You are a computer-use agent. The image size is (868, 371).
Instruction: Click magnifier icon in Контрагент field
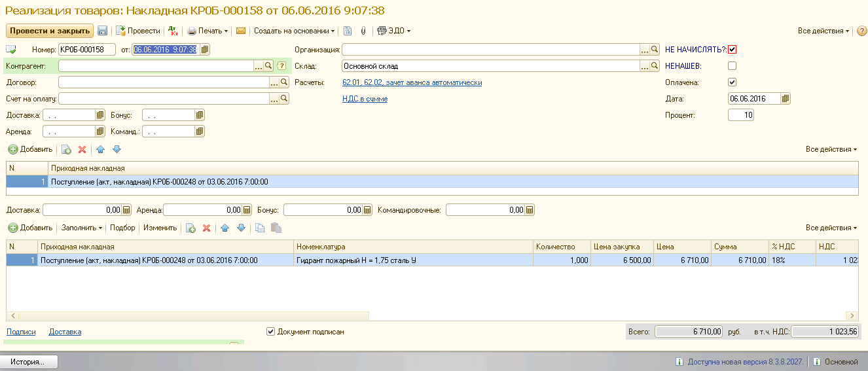coord(268,65)
